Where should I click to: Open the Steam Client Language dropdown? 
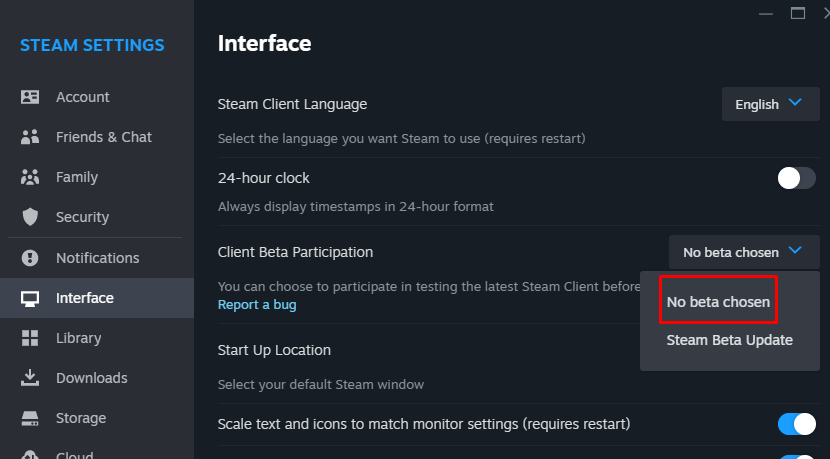[x=770, y=104]
